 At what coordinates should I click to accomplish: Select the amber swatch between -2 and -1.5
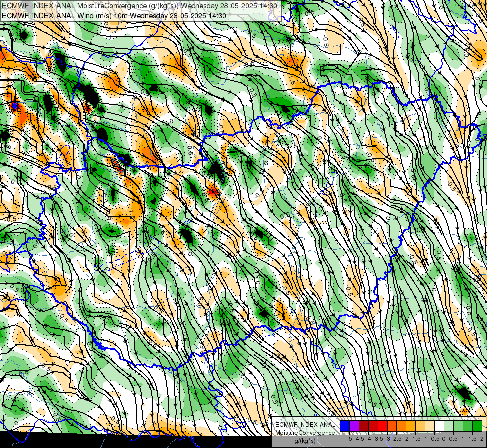[411, 426]
